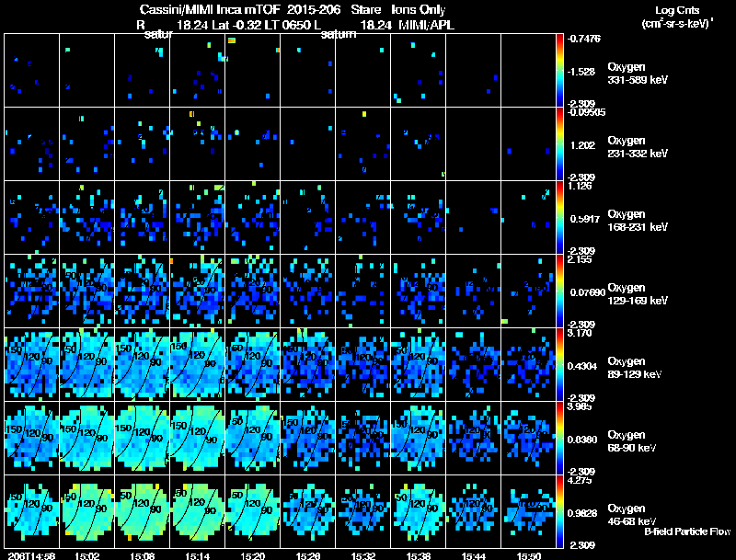
Task: Select the 46-68 keV image panel at 15:08
Action: [143, 511]
